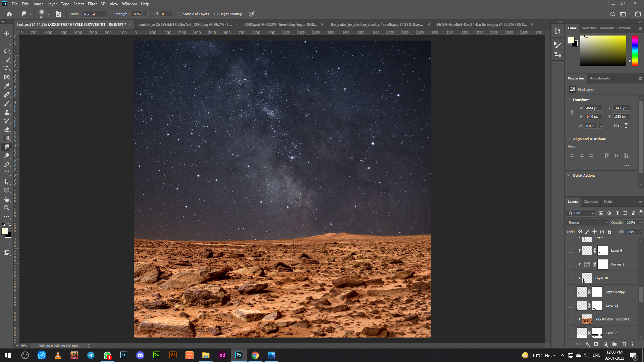
Task: Open the Layer menu
Action: 52,4
